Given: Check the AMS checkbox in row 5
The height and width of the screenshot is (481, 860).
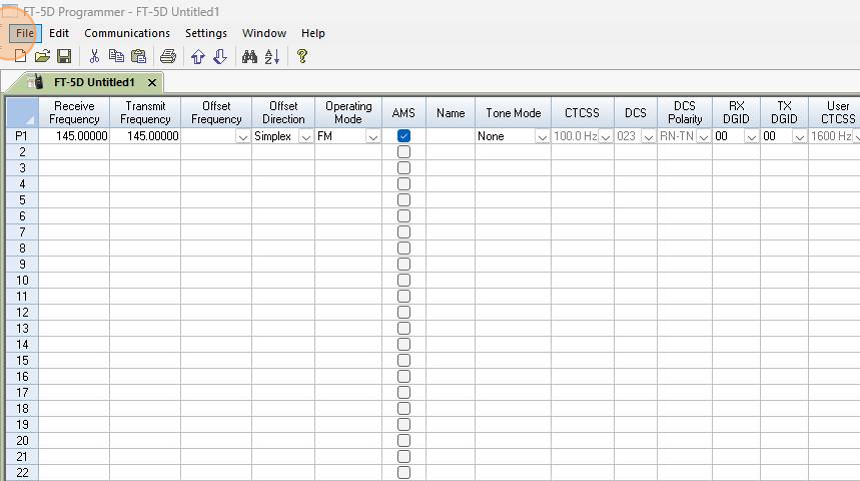Looking at the screenshot, I should 404,200.
